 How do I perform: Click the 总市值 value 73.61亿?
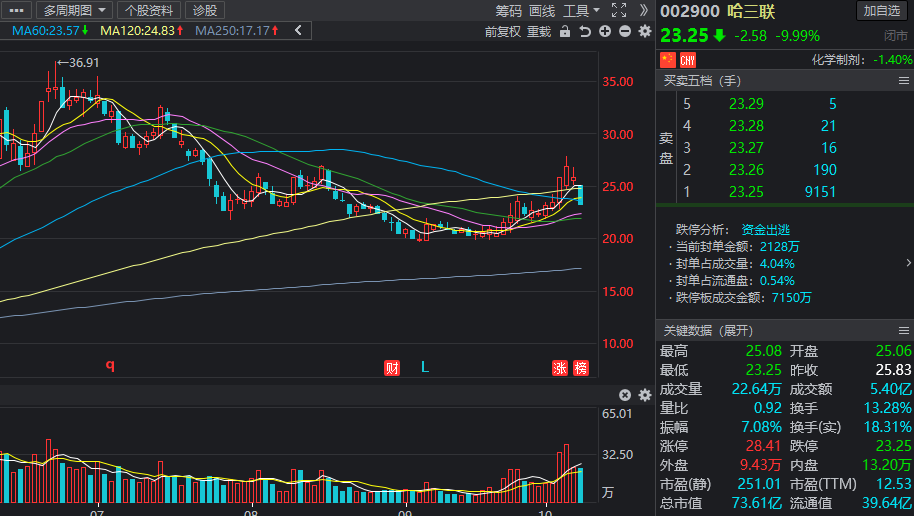[x=757, y=503]
